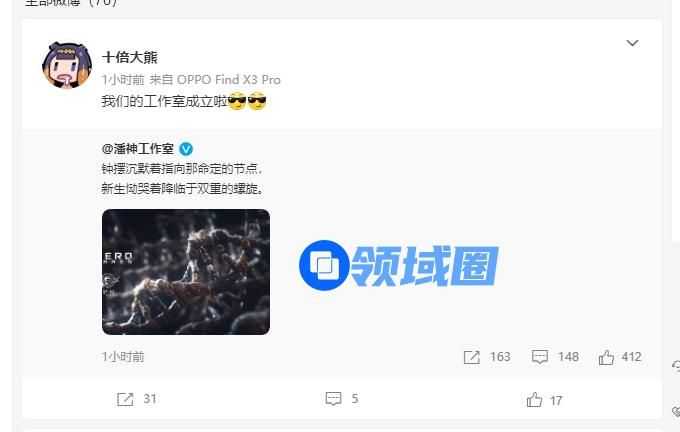Viewport: 680px width, 432px height.
Task: Open the dark video thumbnail in the repost
Action: point(186,272)
